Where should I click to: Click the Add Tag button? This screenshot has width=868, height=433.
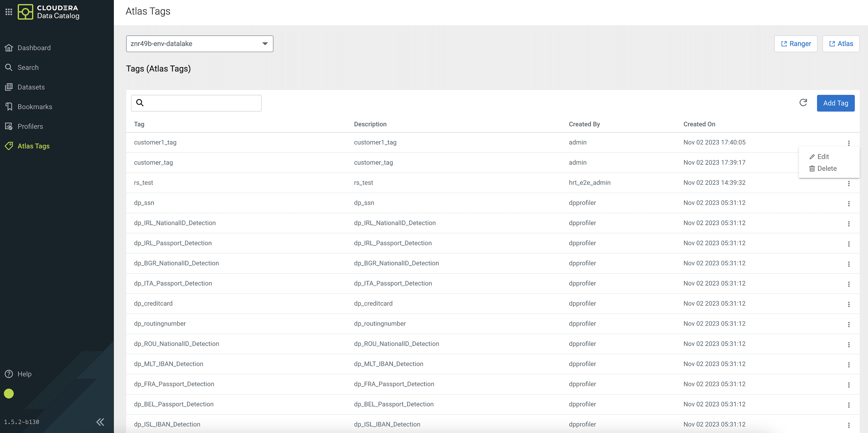[x=835, y=103]
